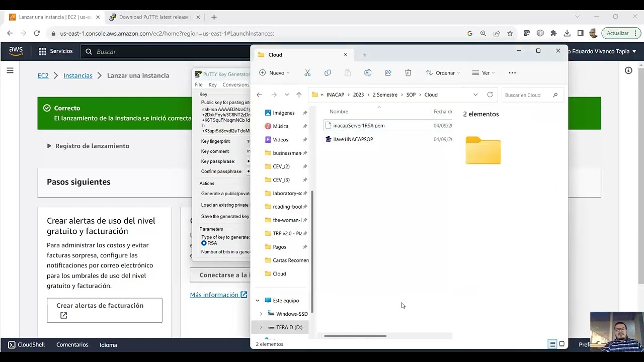Image resolution: width=644 pixels, height=362 pixels.
Task: Open the Imágenes quick access folder
Action: click(283, 113)
